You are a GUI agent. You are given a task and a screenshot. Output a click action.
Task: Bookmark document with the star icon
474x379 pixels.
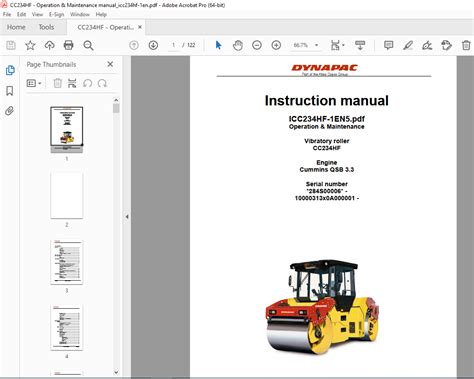[30, 45]
